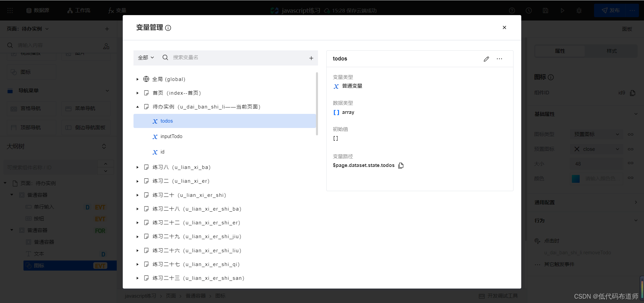Collapse the 导航菜单 section
The image size is (644, 303).
(107, 91)
